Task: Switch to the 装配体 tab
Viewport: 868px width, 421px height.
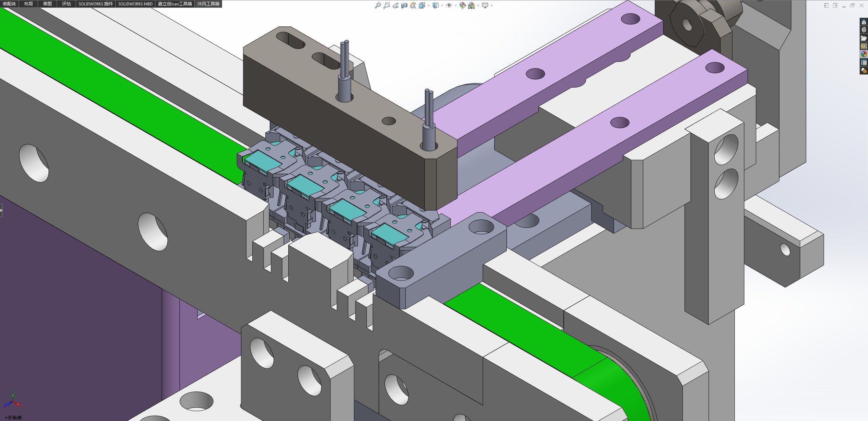Action: pyautogui.click(x=9, y=4)
